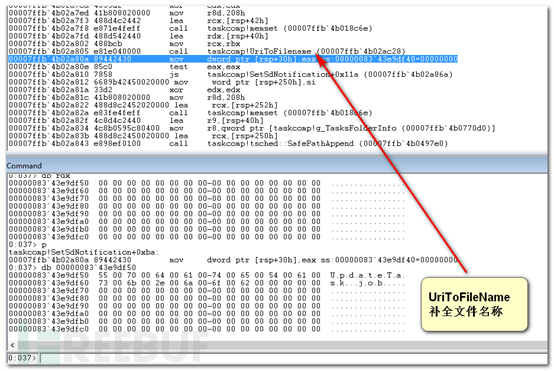Click the taskcomp!SetSdNotification+0xba label line
The height and width of the screenshot is (371, 554).
pyautogui.click(x=84, y=252)
